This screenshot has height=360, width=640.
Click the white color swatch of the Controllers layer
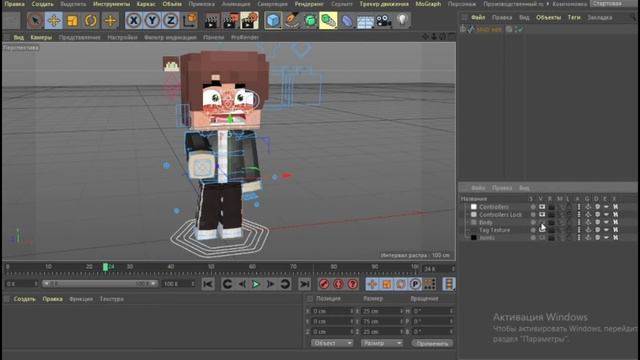[473, 207]
